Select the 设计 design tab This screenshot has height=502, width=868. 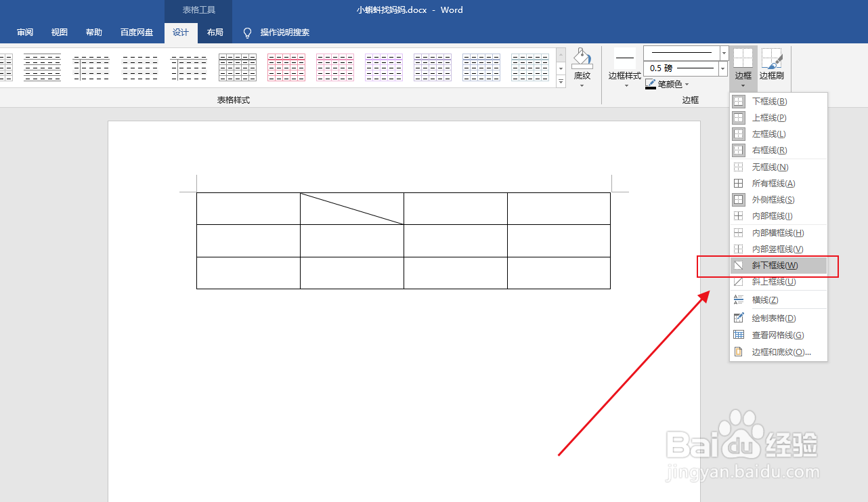pyautogui.click(x=181, y=33)
